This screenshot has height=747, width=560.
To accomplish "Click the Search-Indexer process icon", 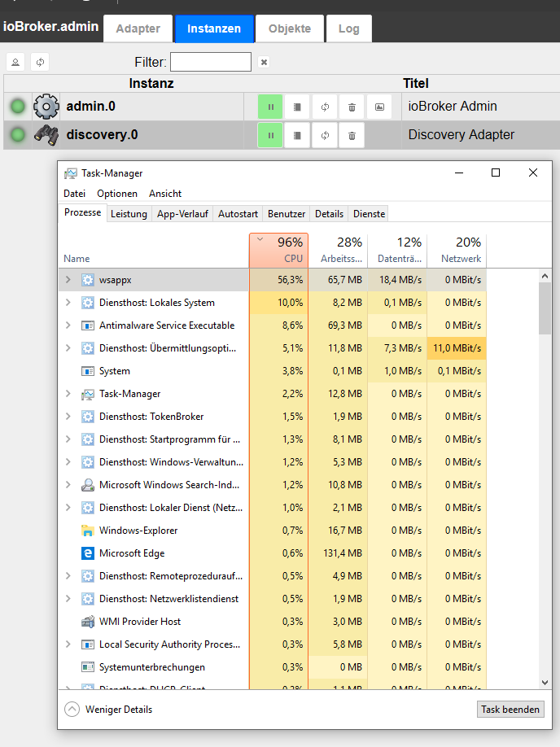I will click(88, 485).
